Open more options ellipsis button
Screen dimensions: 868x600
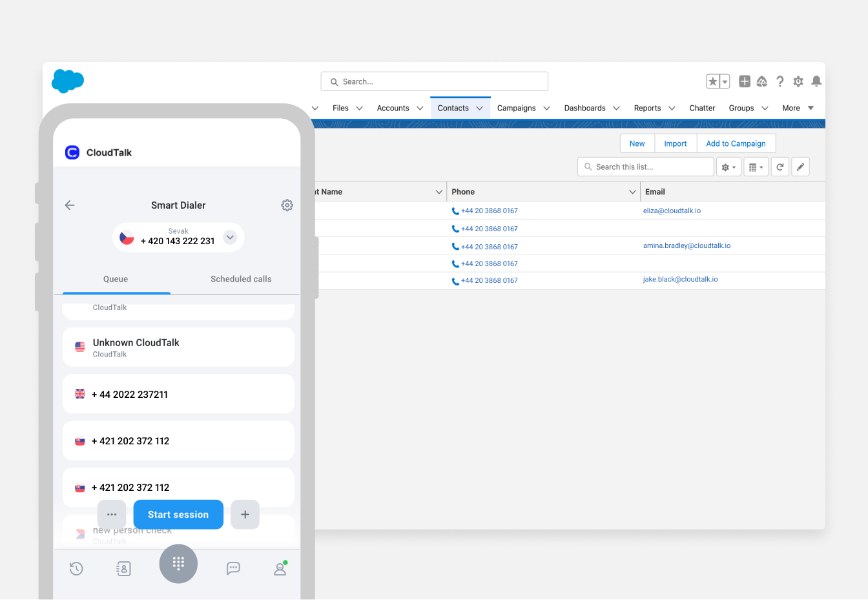click(112, 514)
